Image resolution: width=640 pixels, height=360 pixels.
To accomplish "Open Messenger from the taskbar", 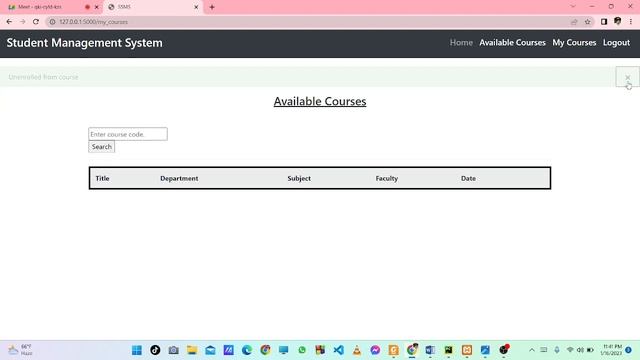I will click(x=375, y=350).
